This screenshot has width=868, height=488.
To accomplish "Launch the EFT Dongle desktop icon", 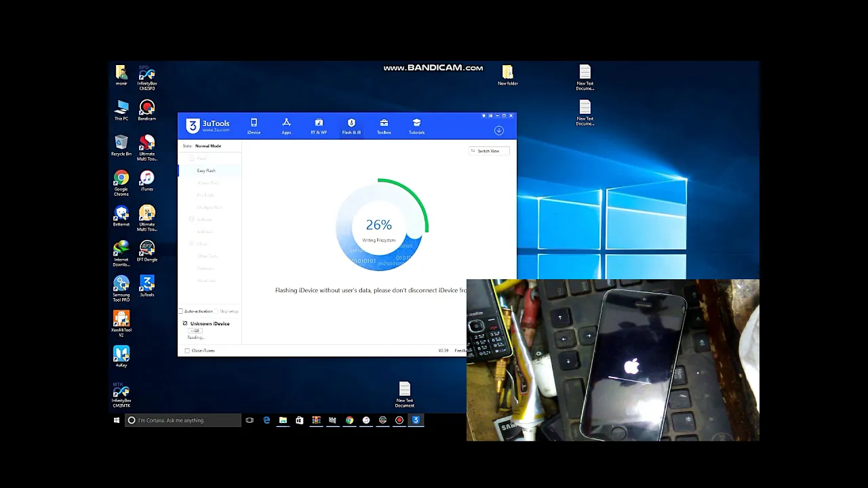I will point(147,251).
